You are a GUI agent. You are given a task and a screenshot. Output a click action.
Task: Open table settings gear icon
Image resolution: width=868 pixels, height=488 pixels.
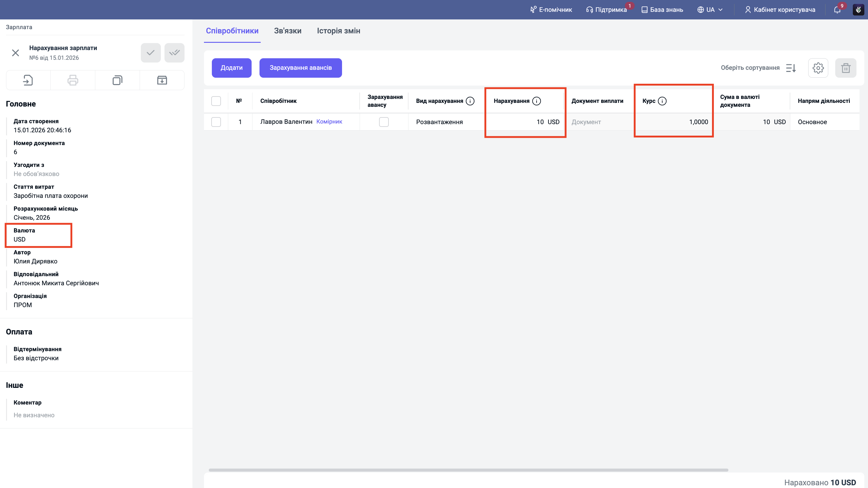coord(818,68)
